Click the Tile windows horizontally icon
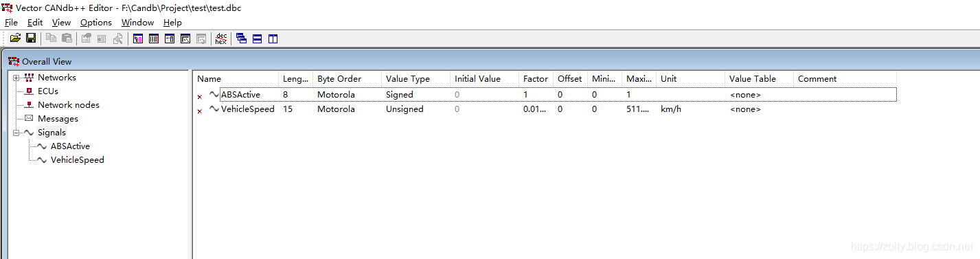Image resolution: width=980 pixels, height=259 pixels. pos(257,38)
